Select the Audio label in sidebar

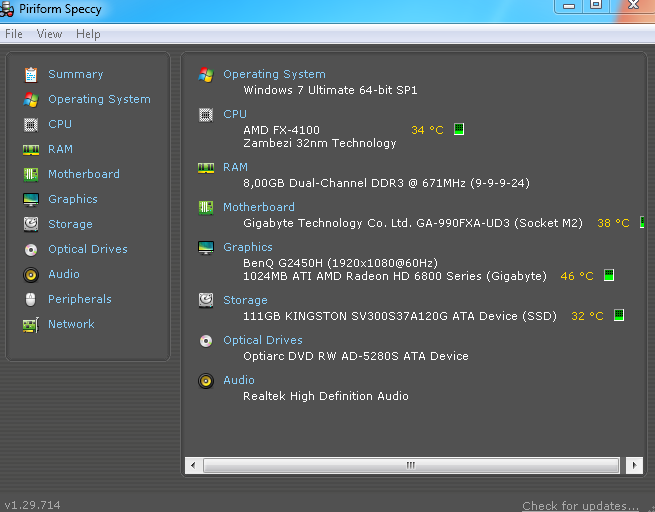tap(64, 274)
